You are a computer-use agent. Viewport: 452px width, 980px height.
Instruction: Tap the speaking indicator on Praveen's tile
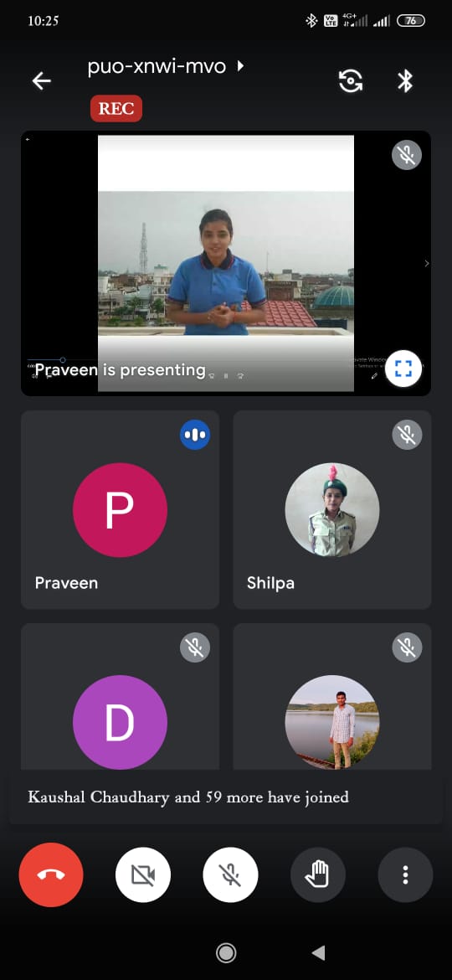click(x=195, y=435)
